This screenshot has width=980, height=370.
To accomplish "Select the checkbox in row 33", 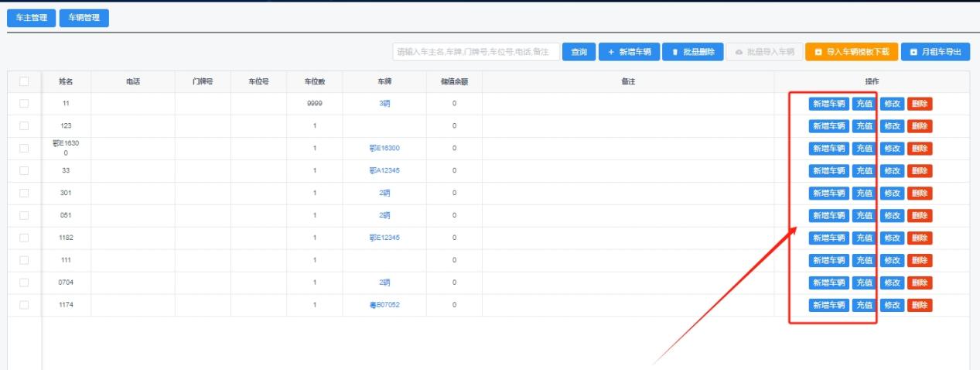I will click(24, 170).
